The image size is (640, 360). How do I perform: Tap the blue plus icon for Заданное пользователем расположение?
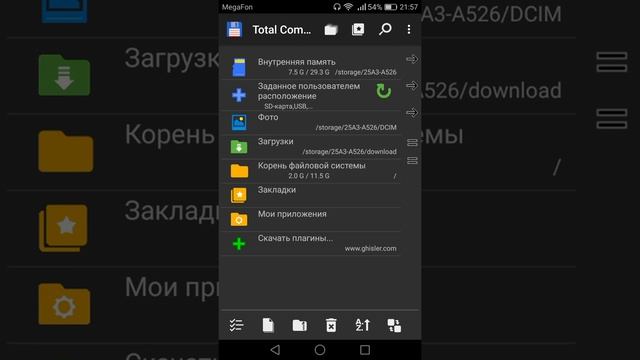239,95
